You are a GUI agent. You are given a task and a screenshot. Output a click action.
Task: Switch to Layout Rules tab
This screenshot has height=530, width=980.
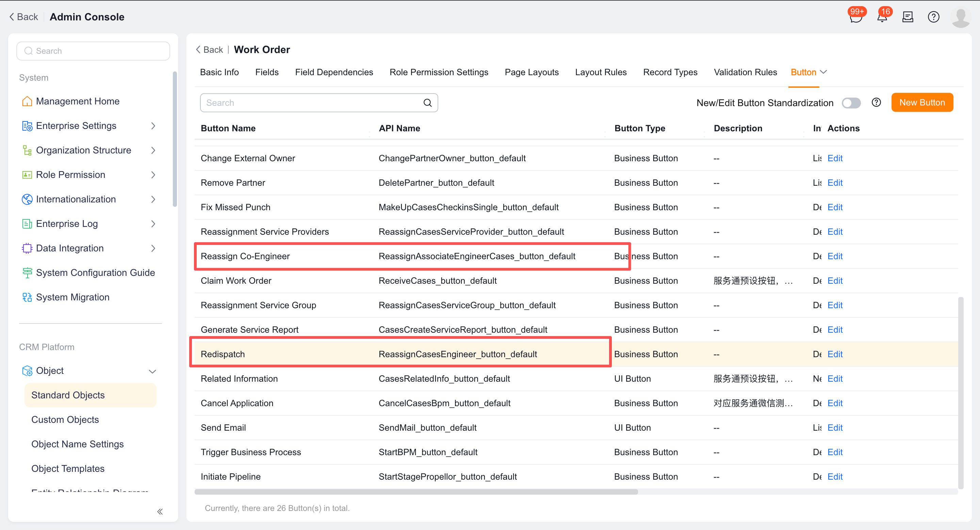[601, 72]
